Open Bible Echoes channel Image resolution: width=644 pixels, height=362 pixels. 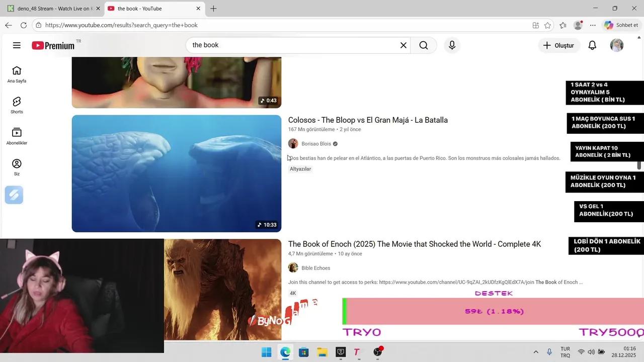pyautogui.click(x=316, y=268)
